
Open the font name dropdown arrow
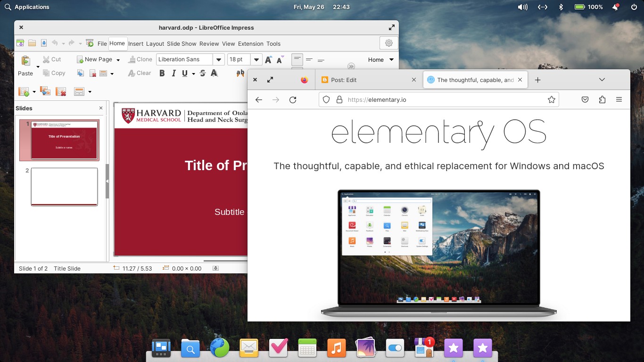click(218, 59)
